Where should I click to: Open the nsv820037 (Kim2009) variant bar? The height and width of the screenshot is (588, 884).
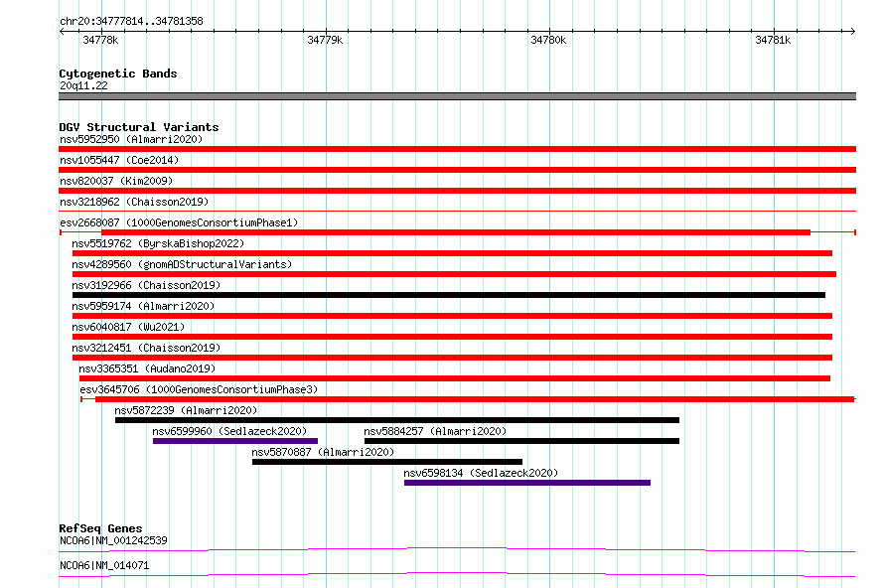457,191
